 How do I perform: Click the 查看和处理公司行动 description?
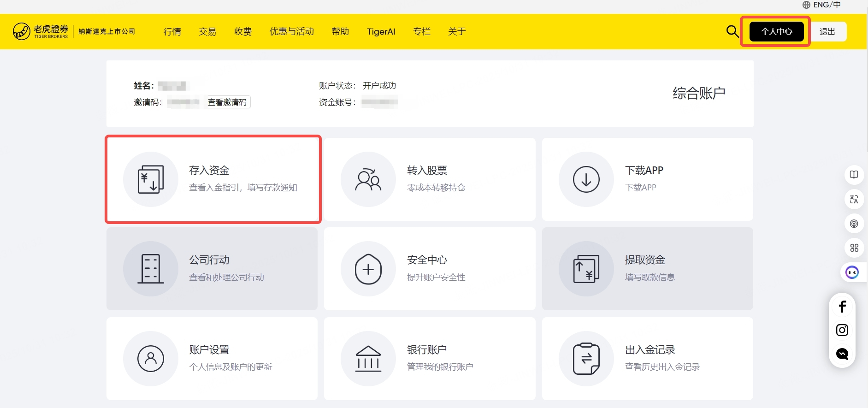pyautogui.click(x=227, y=277)
